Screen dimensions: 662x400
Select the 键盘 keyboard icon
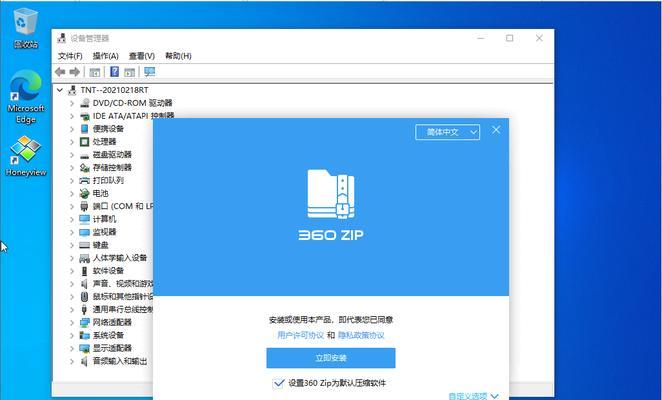84,245
